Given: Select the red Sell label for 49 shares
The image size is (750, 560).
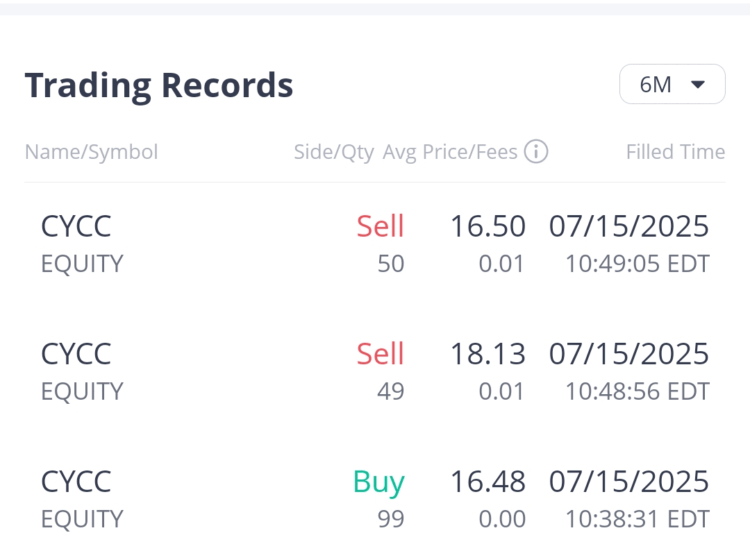Looking at the screenshot, I should (x=380, y=355).
